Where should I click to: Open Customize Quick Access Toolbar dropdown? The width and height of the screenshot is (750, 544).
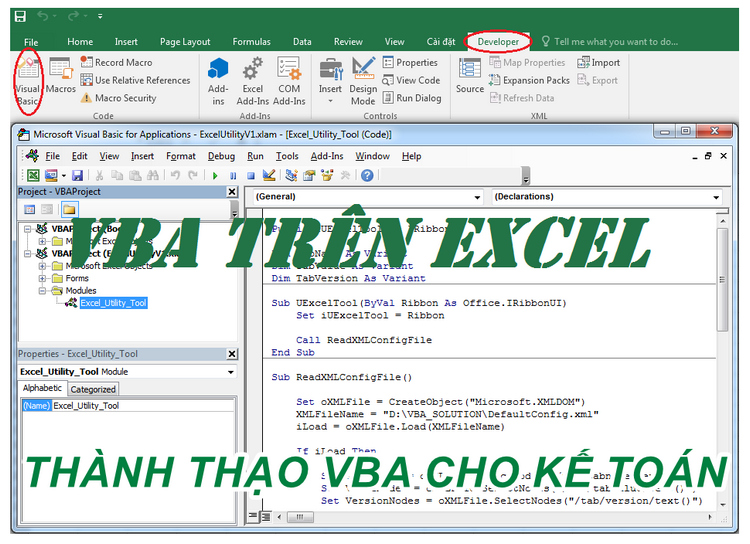[100, 16]
